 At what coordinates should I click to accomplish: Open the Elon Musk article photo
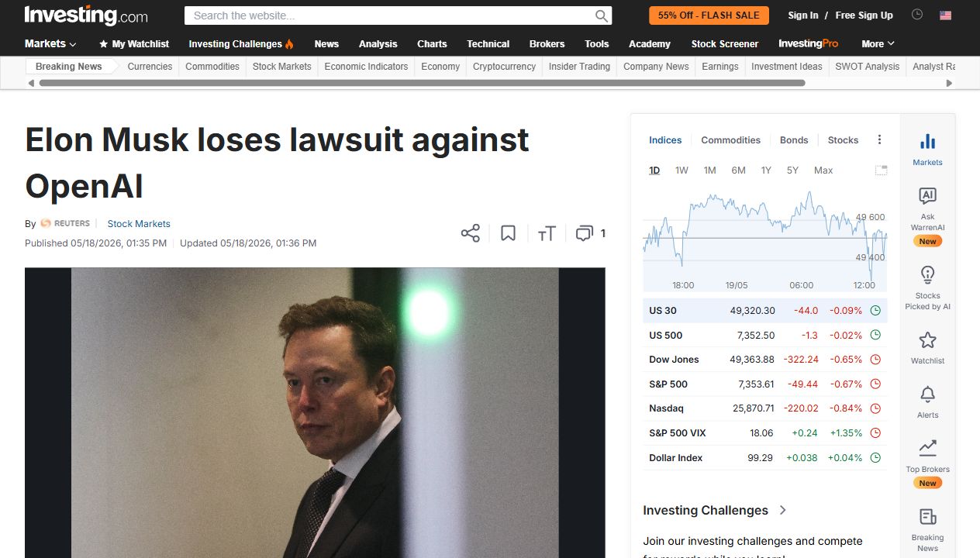[315, 413]
